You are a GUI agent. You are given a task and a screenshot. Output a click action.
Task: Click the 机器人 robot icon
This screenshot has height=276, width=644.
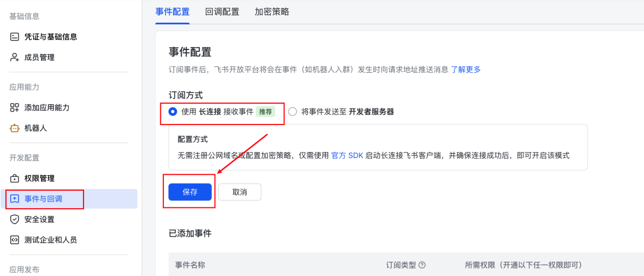(15, 128)
